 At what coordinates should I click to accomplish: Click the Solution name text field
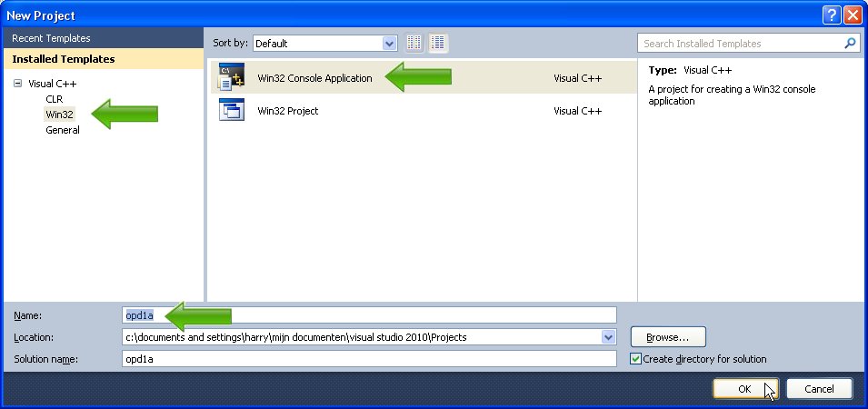368,359
